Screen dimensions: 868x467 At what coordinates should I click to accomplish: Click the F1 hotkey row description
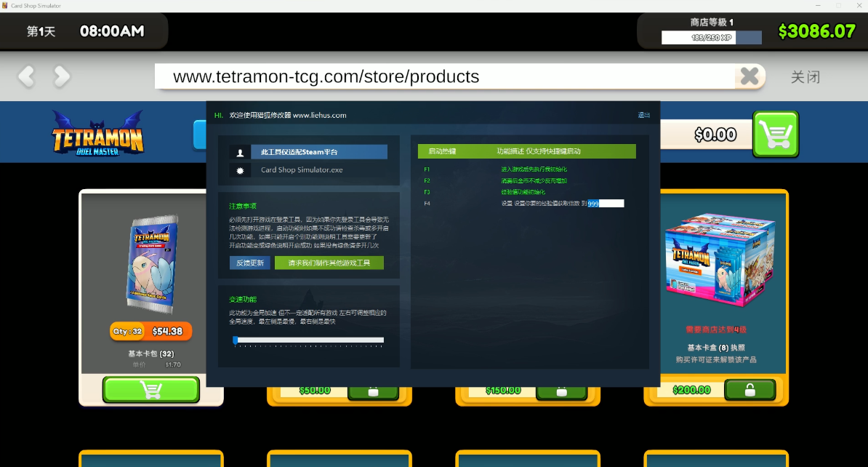coord(534,169)
